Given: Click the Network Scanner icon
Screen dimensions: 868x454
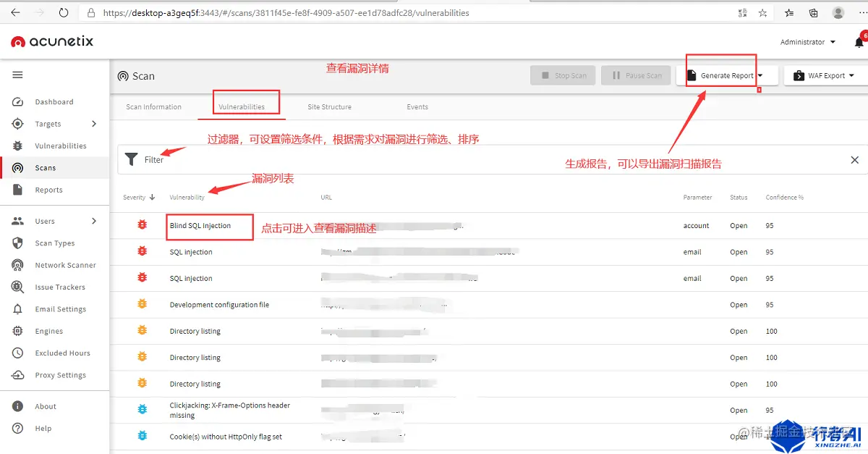Looking at the screenshot, I should (x=18, y=265).
